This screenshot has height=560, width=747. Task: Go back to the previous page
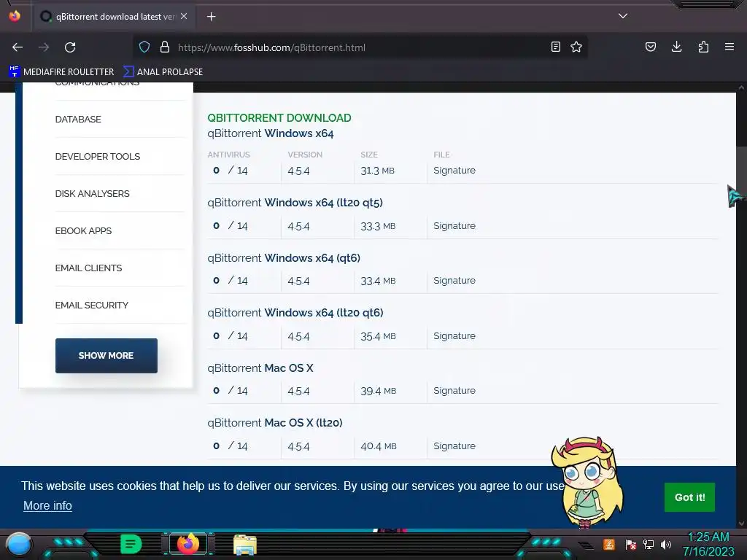pos(18,47)
